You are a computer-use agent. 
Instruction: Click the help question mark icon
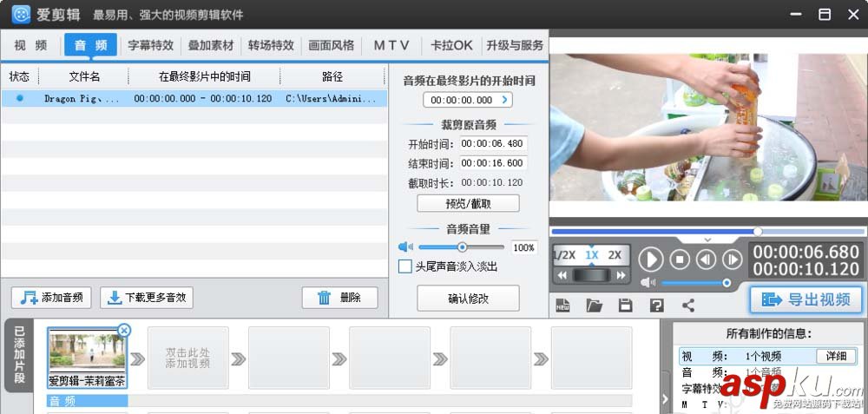coord(656,305)
